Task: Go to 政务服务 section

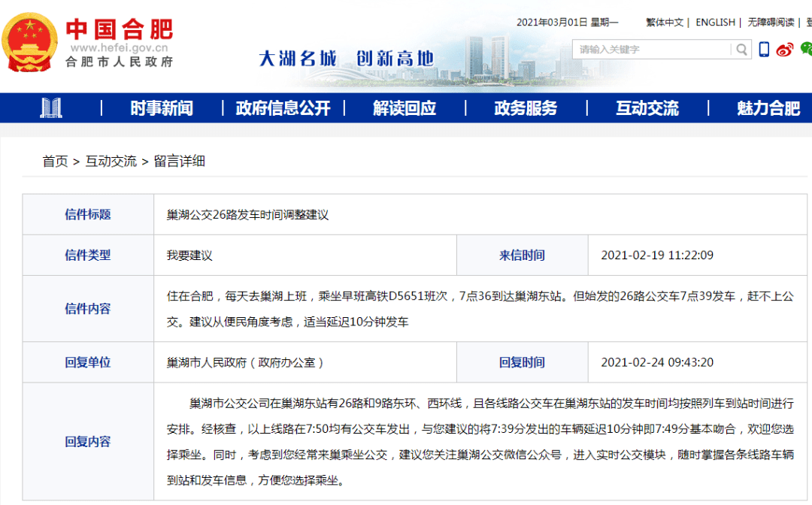Action: [526, 108]
